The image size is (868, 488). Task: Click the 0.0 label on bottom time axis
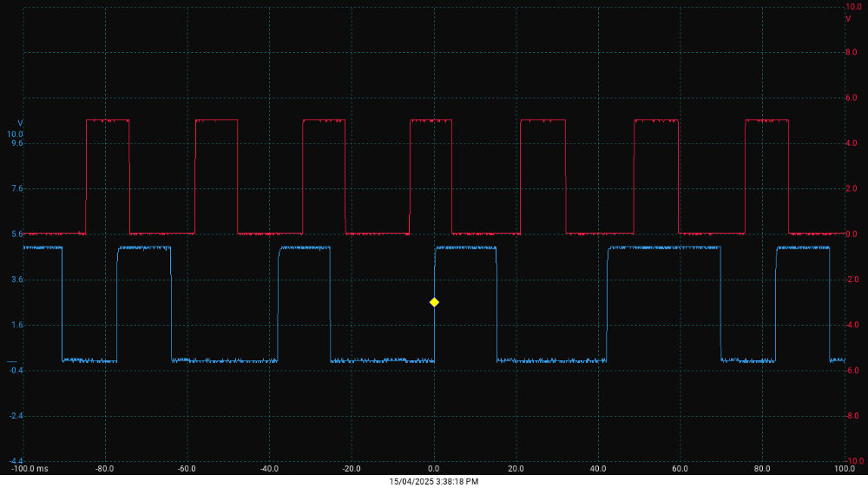click(434, 469)
